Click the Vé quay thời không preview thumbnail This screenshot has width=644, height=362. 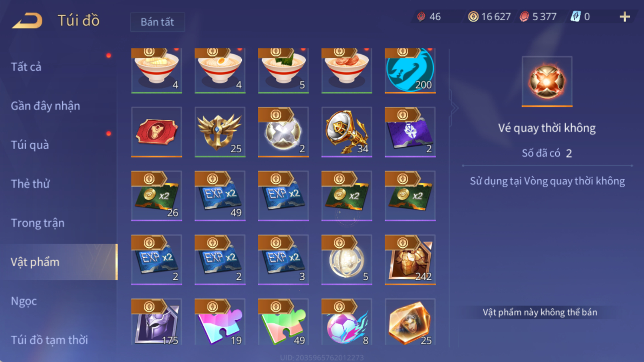[547, 82]
